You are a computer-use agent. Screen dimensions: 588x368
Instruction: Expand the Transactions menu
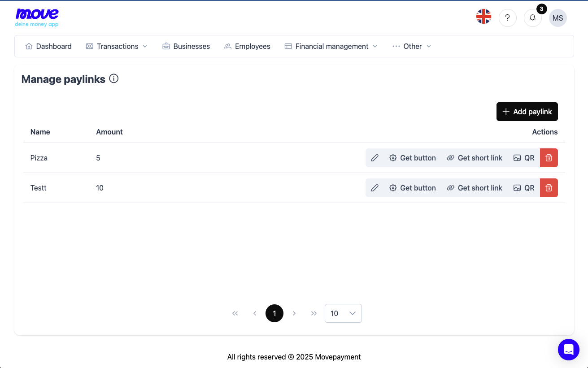click(117, 46)
